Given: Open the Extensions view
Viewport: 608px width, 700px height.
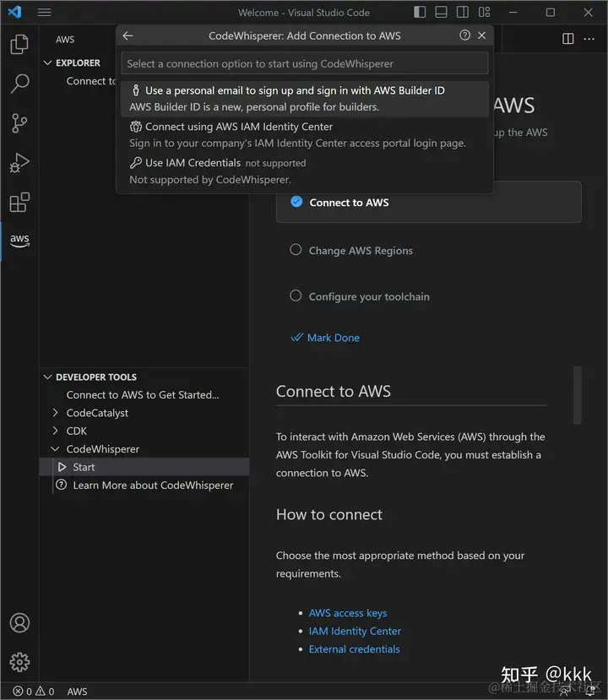Looking at the screenshot, I should (x=19, y=203).
